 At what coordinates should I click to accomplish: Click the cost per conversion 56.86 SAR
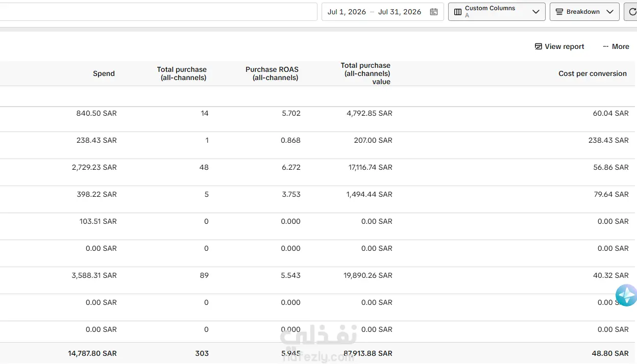pos(611,167)
